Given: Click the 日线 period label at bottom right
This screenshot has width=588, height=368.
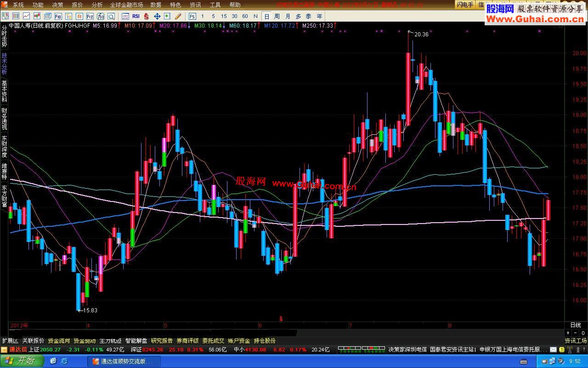Looking at the screenshot, I should pos(576,325).
